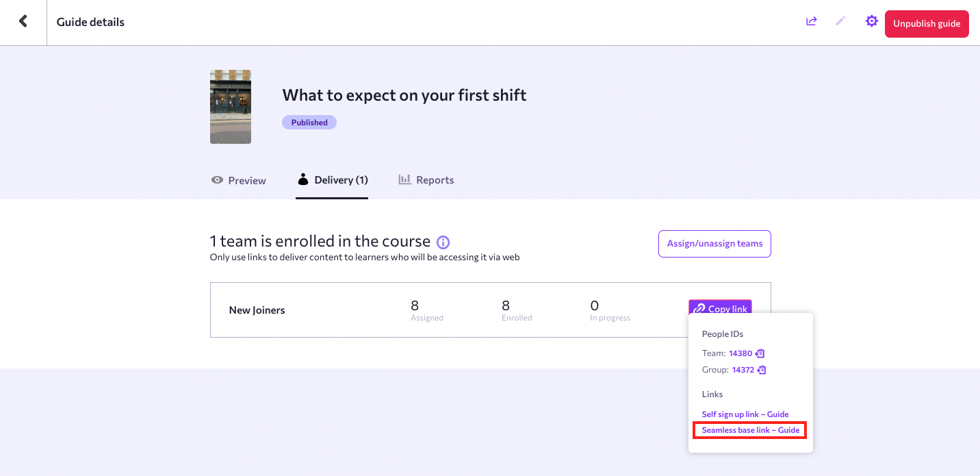Click Copy link for the New Joiners team

point(720,309)
